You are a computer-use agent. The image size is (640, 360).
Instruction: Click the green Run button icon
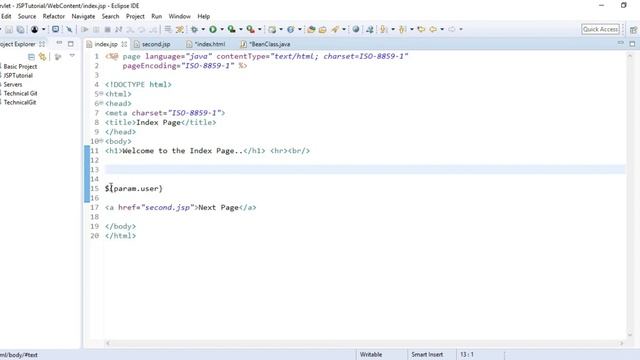213,29
